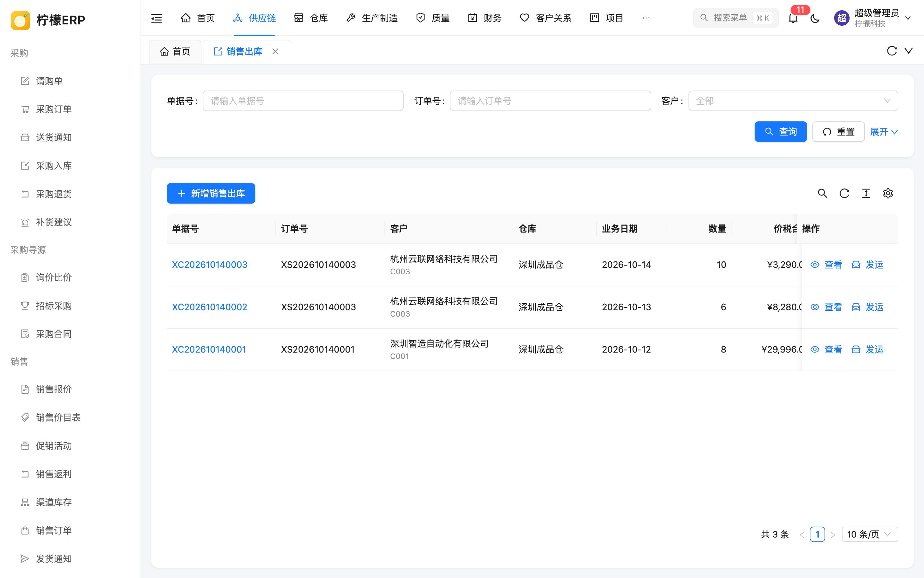Focus the 订单号 input field
Screen dimensions: 924x578
coord(550,101)
